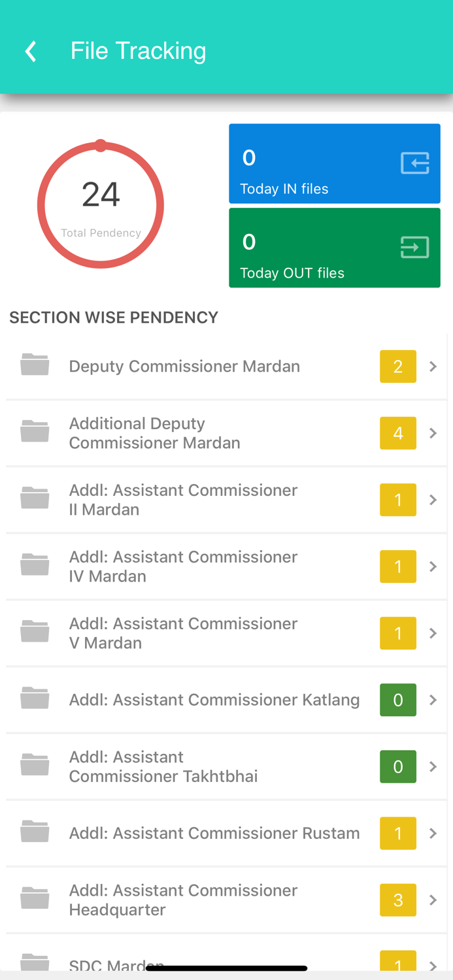This screenshot has width=453, height=980.
Task: Tap the green zero badge for Katlang
Action: pos(398,699)
